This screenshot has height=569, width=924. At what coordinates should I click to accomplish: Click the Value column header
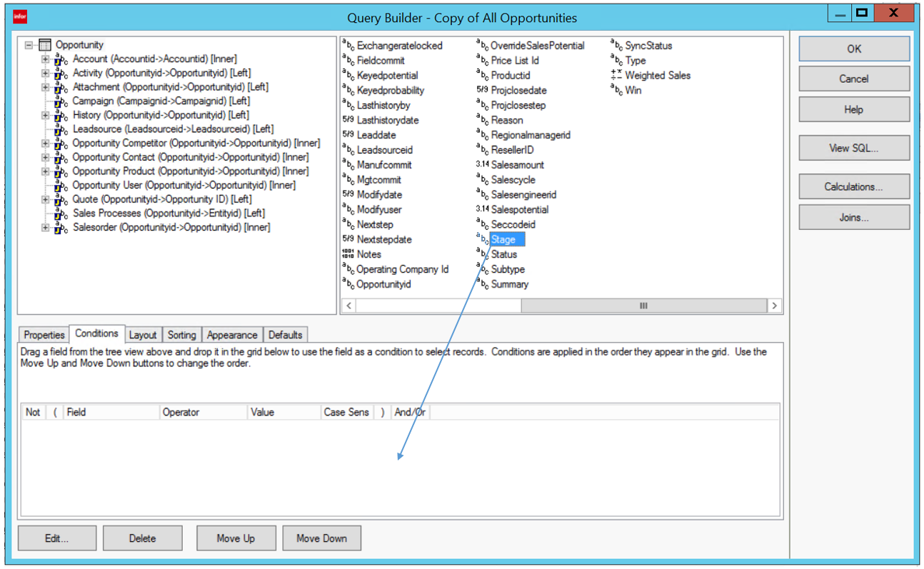click(x=284, y=412)
